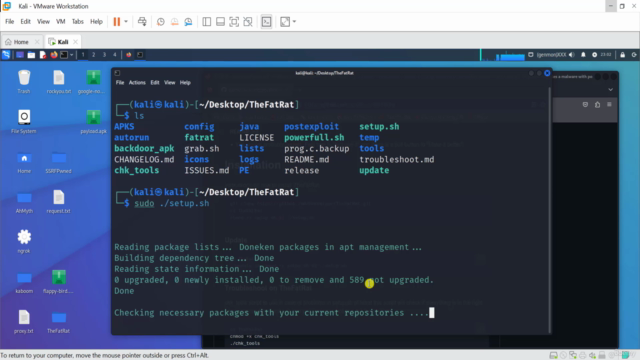Open the Trash desktop icon
Screen dimensions: 640x360
coord(24,82)
